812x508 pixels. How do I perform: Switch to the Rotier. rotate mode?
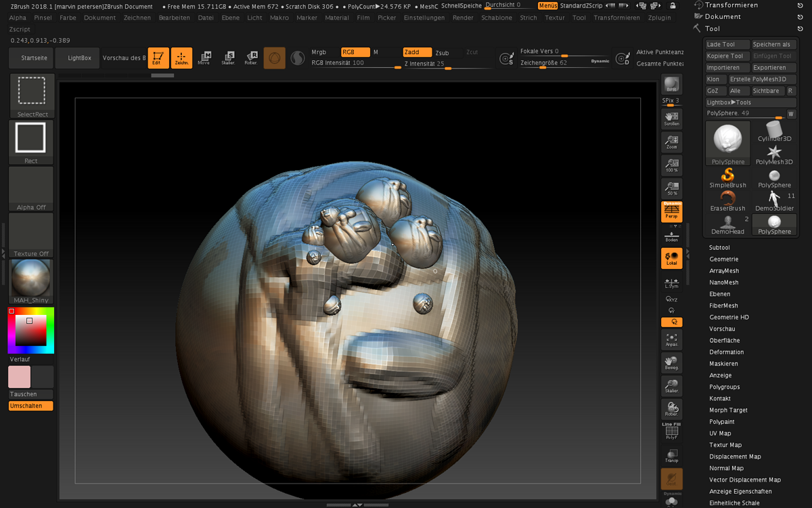pyautogui.click(x=251, y=58)
